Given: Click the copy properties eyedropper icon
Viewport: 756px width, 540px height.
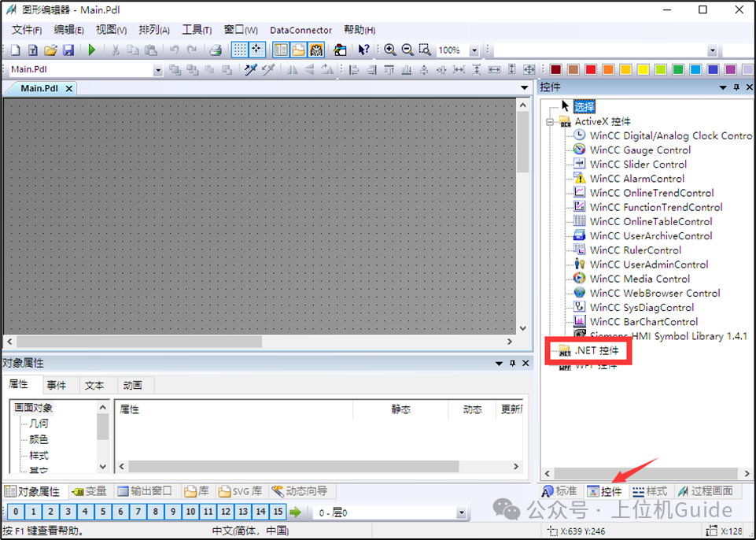Looking at the screenshot, I should [251, 69].
